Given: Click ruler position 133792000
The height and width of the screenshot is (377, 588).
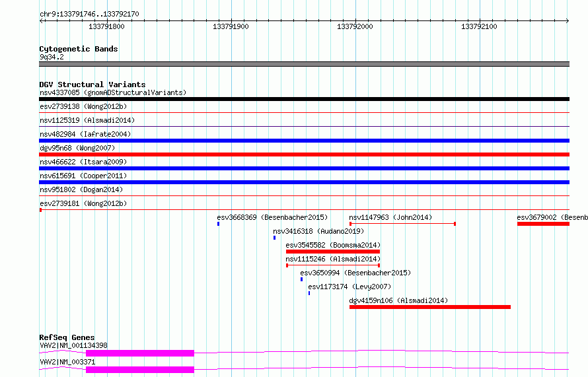Looking at the screenshot, I should [355, 26].
